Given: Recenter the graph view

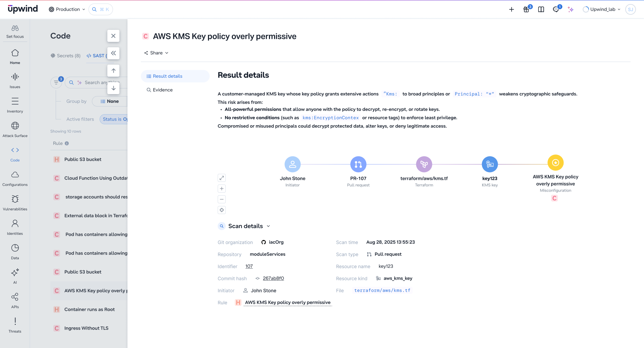Looking at the screenshot, I should point(222,210).
